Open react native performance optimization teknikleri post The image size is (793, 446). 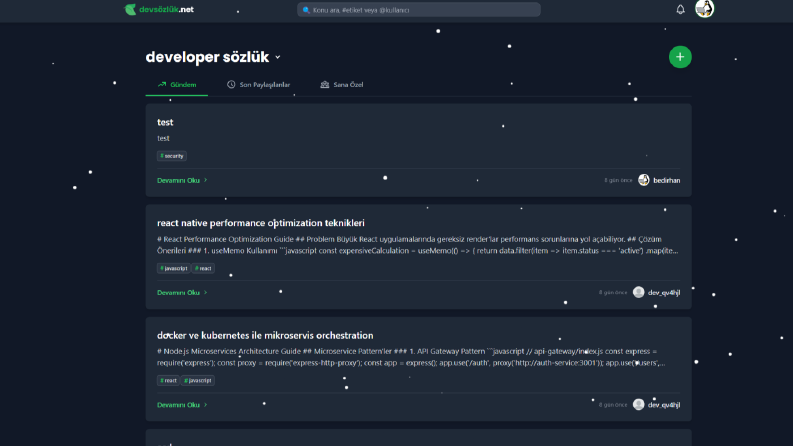click(x=260, y=223)
